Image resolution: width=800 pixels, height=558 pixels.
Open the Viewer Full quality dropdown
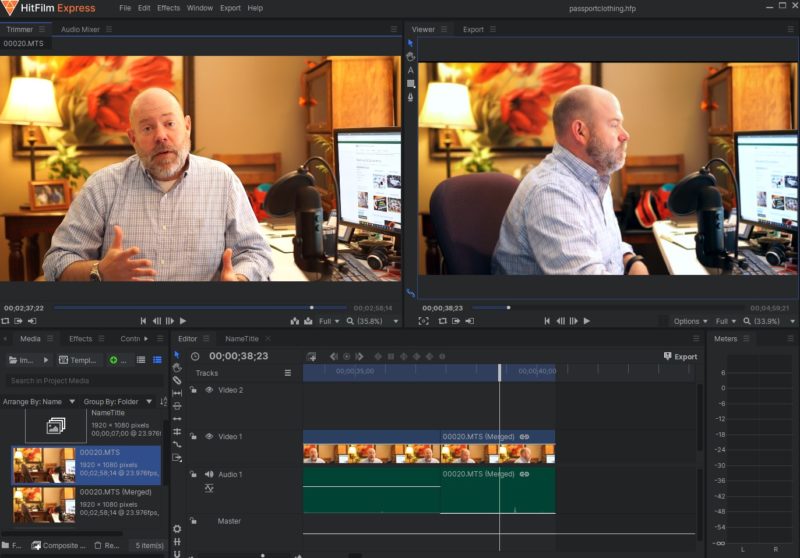pos(726,321)
